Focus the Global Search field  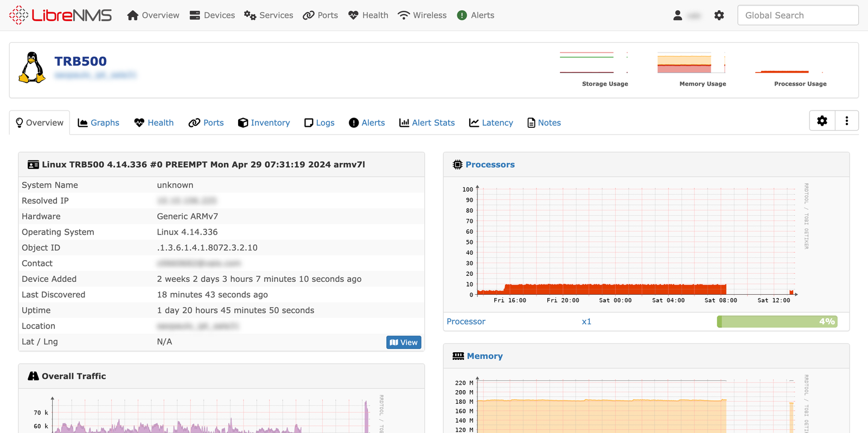tap(798, 15)
